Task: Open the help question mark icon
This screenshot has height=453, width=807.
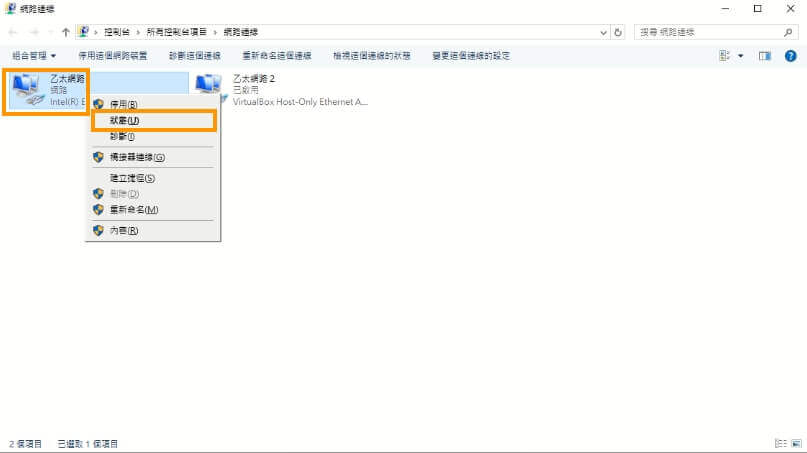Action: tap(790, 56)
